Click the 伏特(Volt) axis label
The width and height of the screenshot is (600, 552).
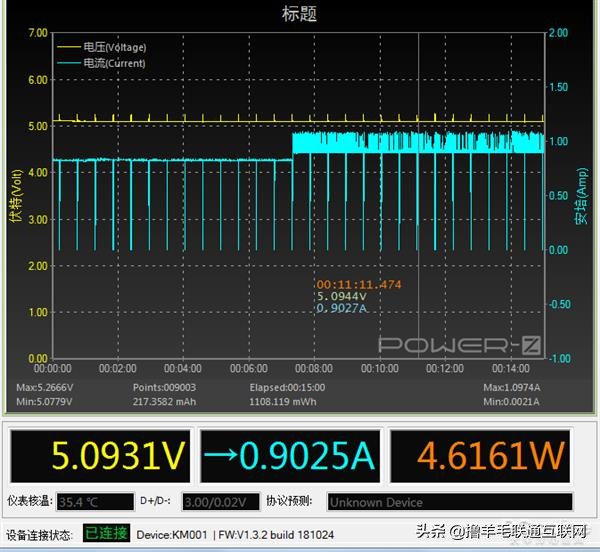(x=16, y=196)
